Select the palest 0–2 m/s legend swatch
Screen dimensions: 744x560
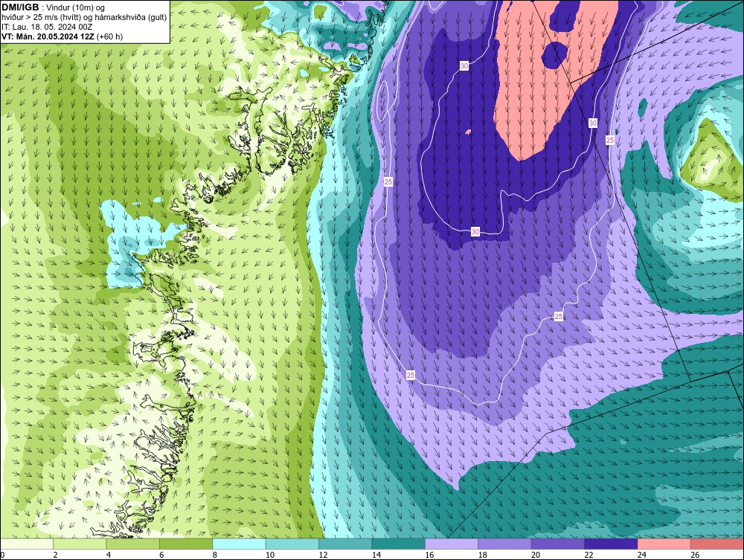pos(27,544)
